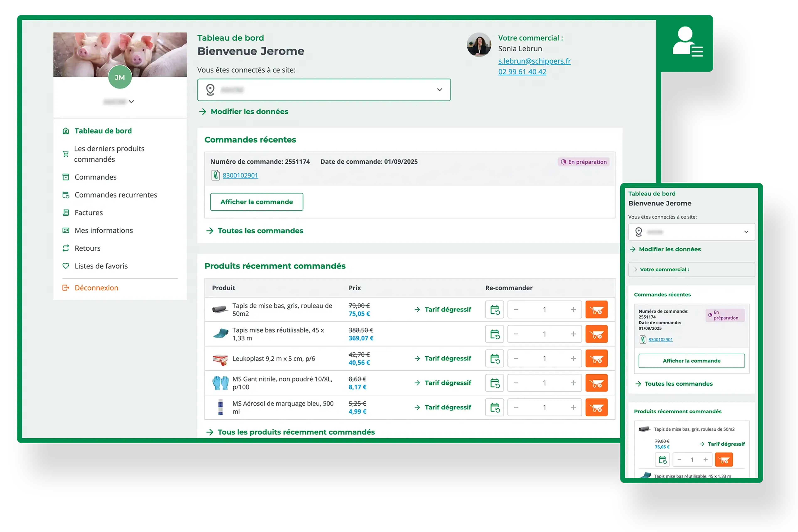Image resolution: width=798 pixels, height=532 pixels.
Task: Decrease quantity for MS Gant nitrile
Action: 516,383
